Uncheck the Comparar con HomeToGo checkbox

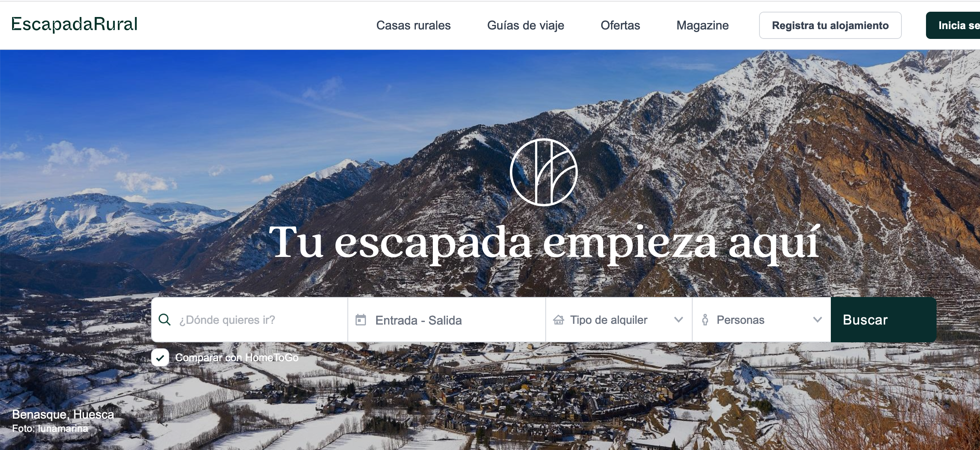coord(160,357)
